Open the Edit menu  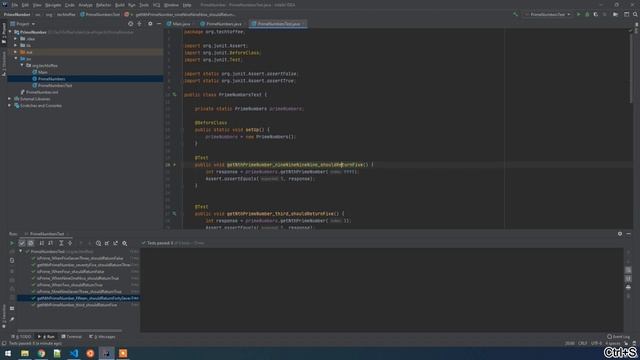coord(25,5)
